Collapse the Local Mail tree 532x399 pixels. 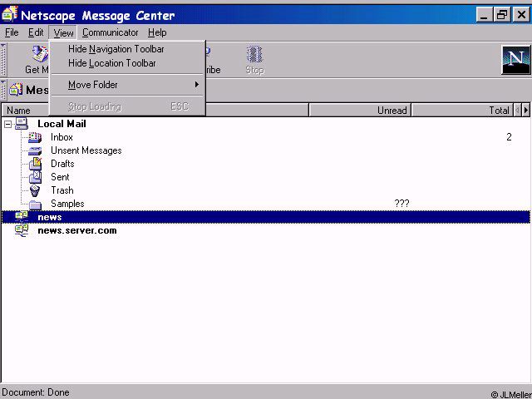click(7, 125)
